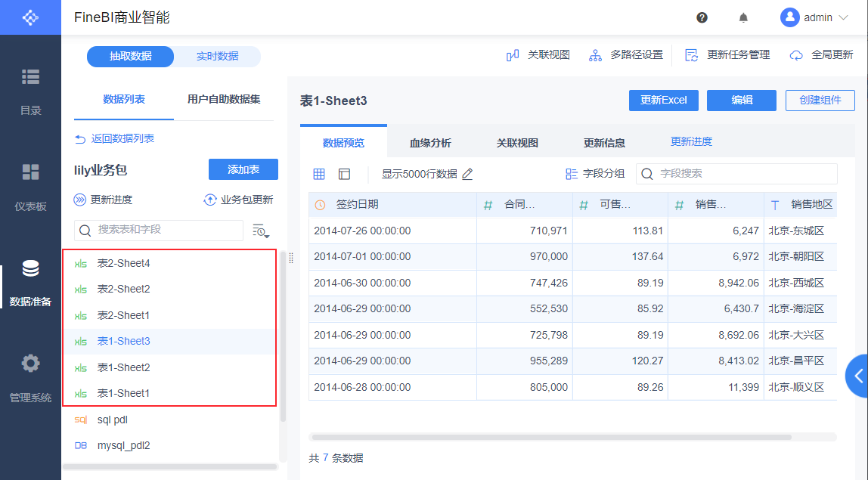Select 表2-Sheet1 in the table list
The height and width of the screenshot is (480, 868).
coord(169,315)
